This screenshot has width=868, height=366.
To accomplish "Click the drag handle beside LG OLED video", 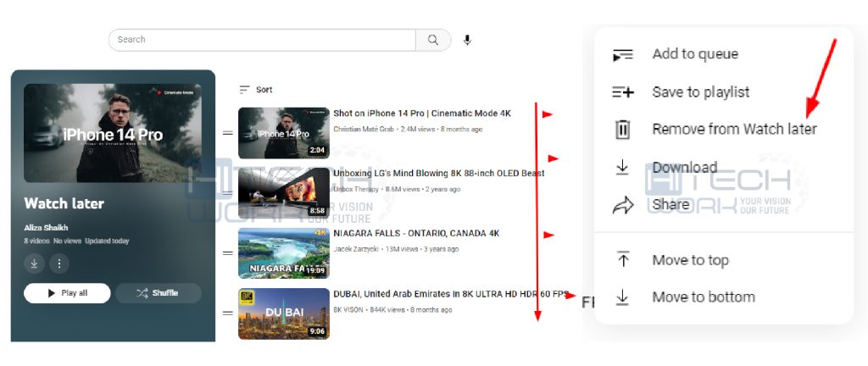I will (x=227, y=193).
